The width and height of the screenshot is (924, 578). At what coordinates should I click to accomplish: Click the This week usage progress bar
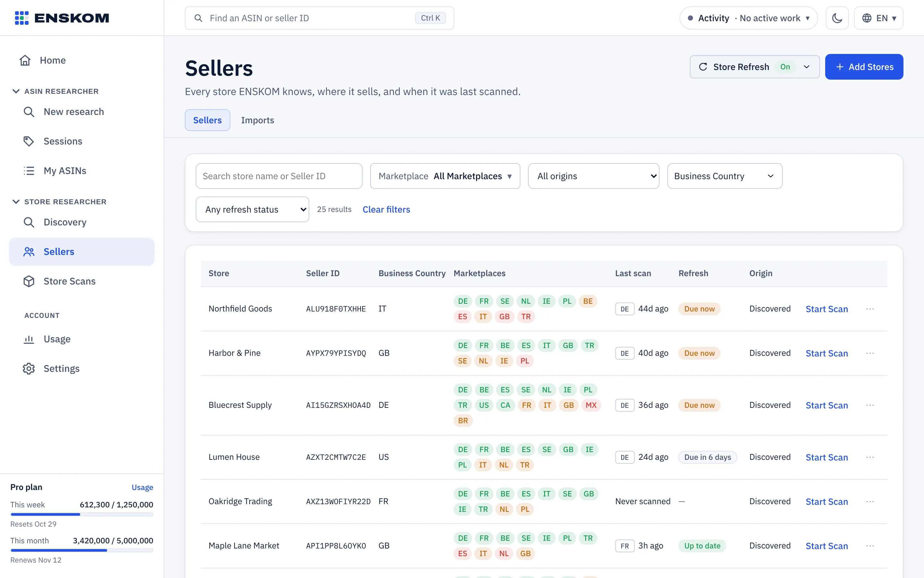(82, 514)
